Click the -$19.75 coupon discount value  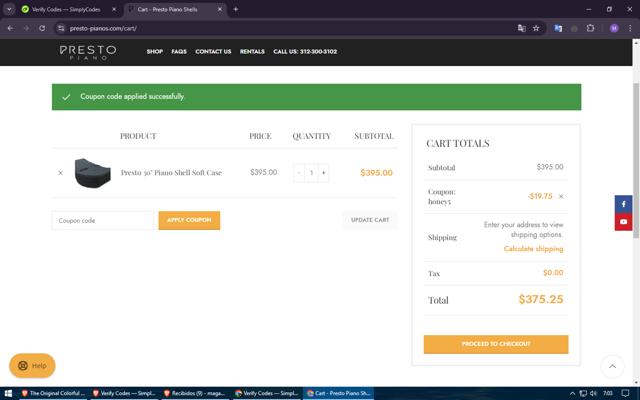[540, 196]
